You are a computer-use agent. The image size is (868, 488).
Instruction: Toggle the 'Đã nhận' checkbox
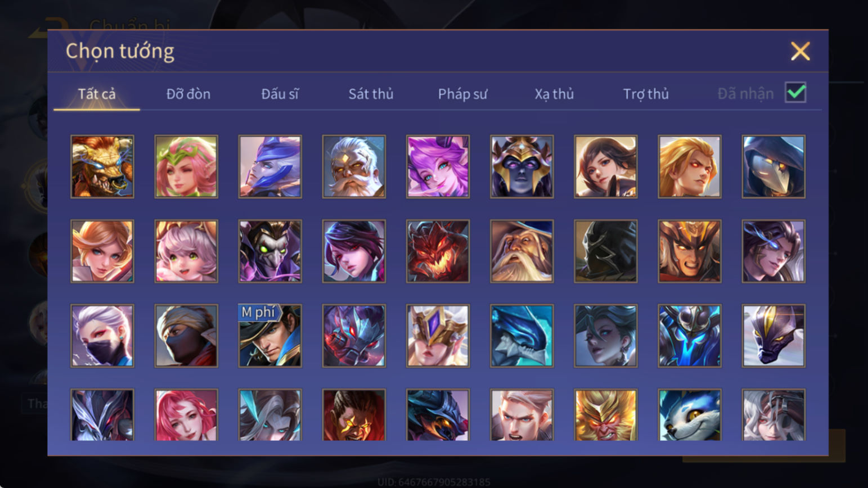pos(795,93)
